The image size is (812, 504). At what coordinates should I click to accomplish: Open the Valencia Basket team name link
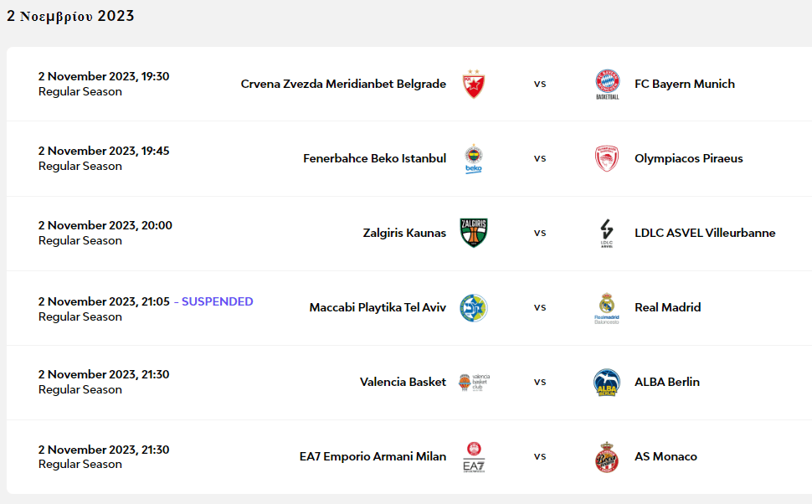pyautogui.click(x=403, y=382)
